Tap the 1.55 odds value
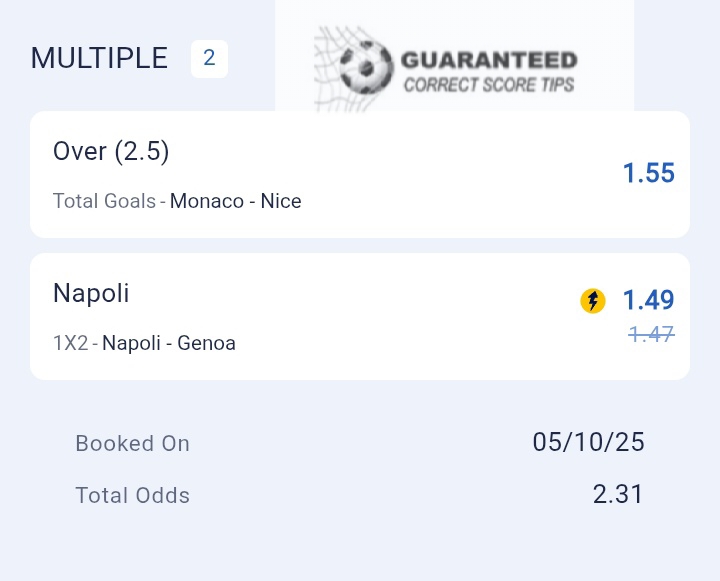Screen dimensions: 720x581 tap(648, 174)
